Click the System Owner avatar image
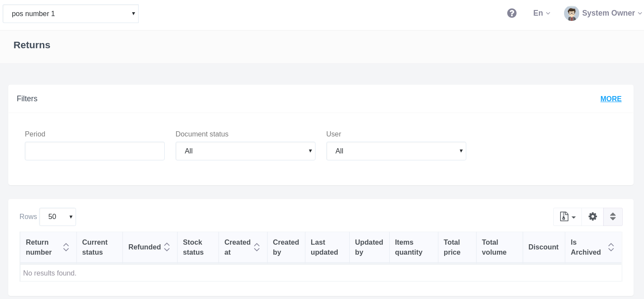 click(571, 13)
